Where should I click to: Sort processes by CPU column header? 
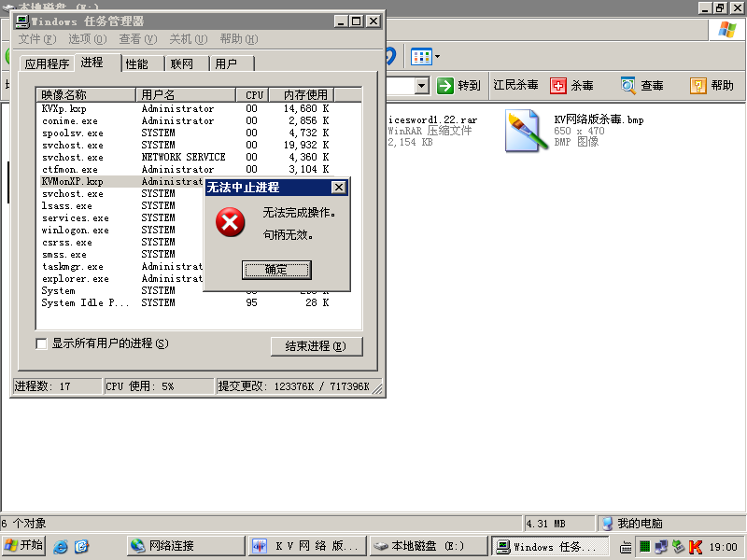[x=253, y=95]
